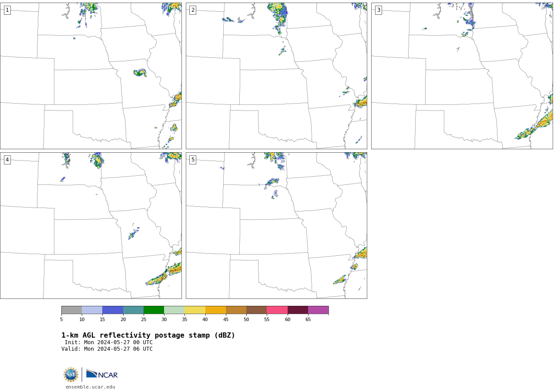This screenshot has height=392, width=557.
Task: Open ensemble member 3 reflectivity map
Action: 462,76
